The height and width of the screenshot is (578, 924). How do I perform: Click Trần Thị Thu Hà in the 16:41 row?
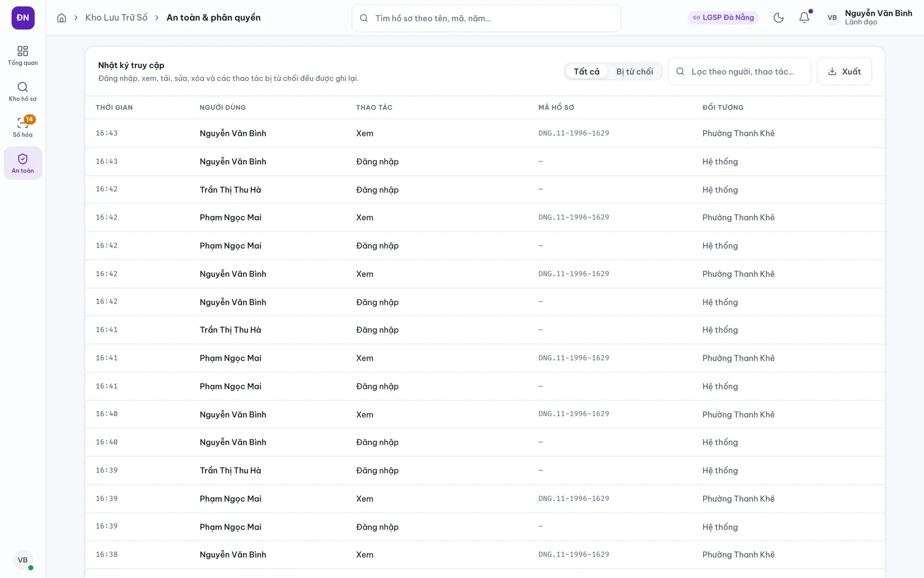[x=230, y=330]
